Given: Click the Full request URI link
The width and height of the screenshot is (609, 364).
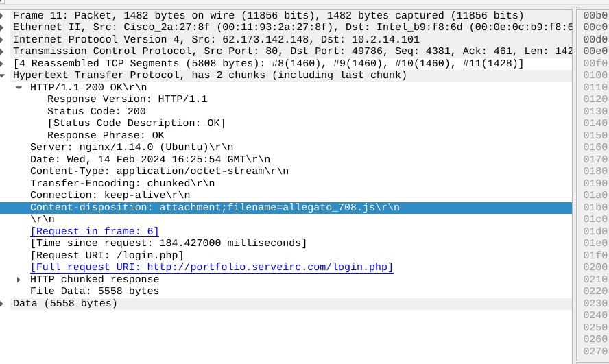Looking at the screenshot, I should pyautogui.click(x=211, y=267).
